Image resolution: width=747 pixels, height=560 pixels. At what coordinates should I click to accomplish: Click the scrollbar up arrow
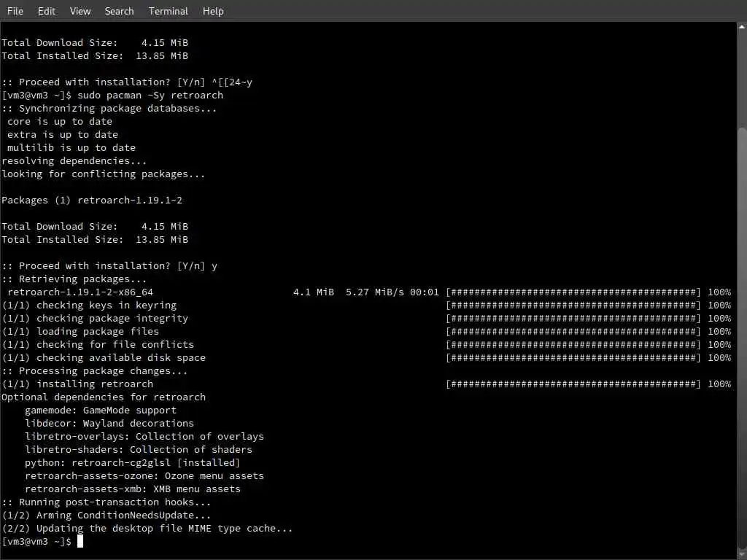[x=742, y=27]
